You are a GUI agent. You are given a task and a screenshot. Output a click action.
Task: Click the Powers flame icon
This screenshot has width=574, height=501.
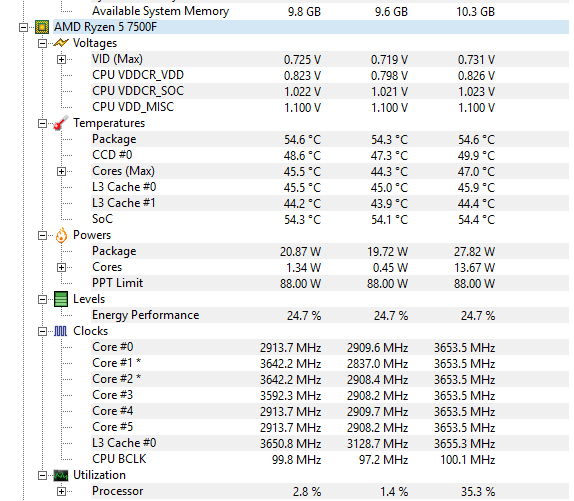61,235
